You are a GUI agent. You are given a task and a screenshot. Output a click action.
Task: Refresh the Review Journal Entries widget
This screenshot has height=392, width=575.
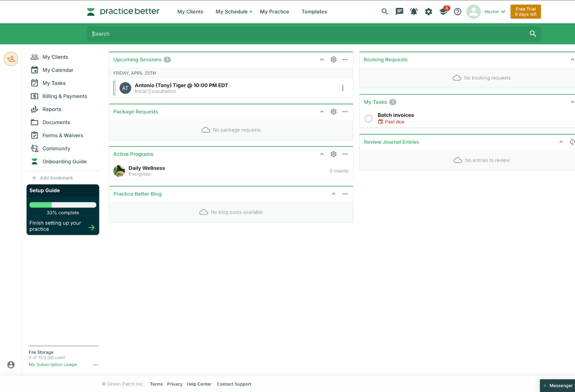tap(572, 142)
